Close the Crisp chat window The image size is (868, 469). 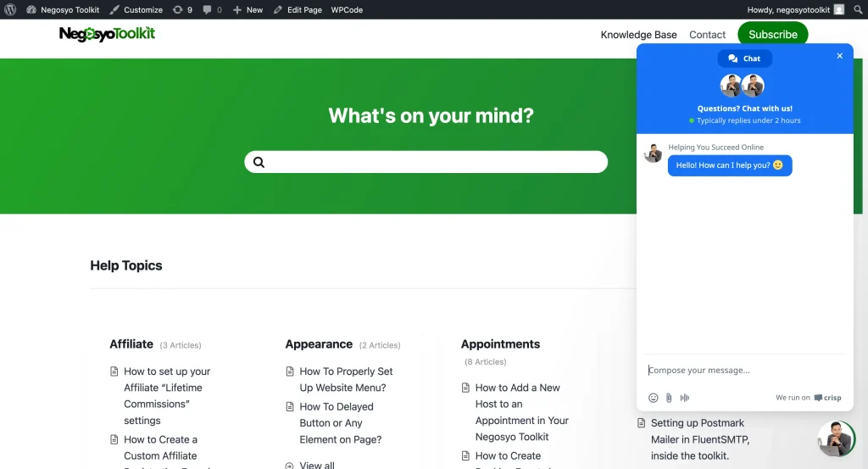click(x=840, y=56)
